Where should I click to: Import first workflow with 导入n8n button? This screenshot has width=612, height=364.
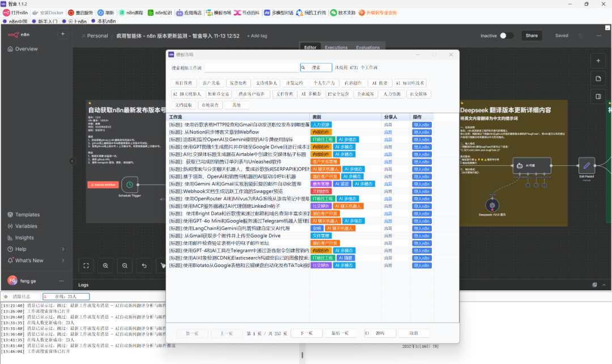click(x=422, y=124)
